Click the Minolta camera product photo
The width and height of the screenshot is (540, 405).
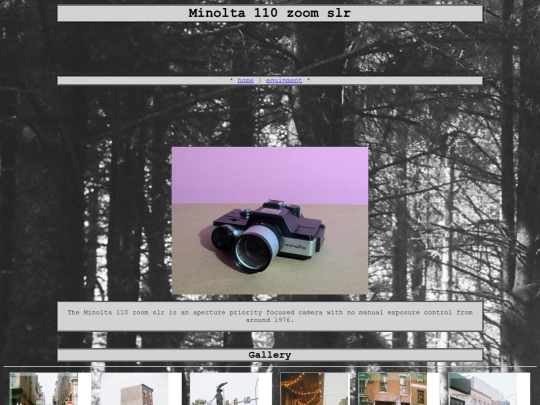coord(270,221)
